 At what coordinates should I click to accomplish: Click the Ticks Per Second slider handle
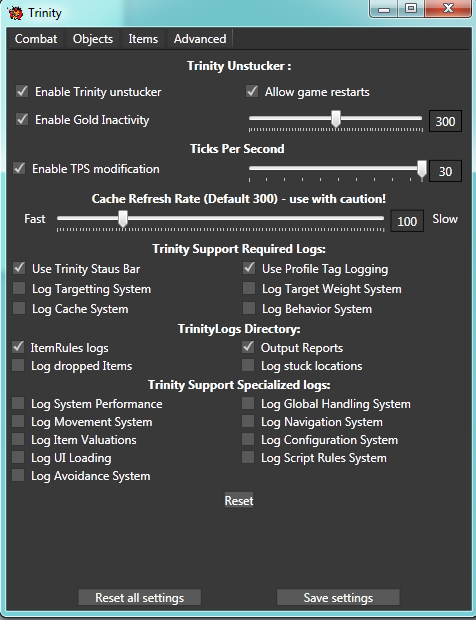[x=422, y=170]
